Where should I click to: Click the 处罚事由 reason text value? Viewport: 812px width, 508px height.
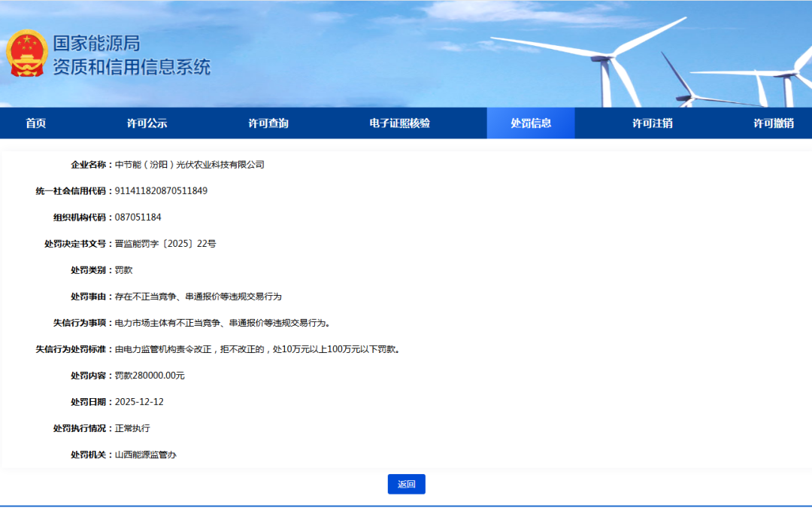click(198, 297)
